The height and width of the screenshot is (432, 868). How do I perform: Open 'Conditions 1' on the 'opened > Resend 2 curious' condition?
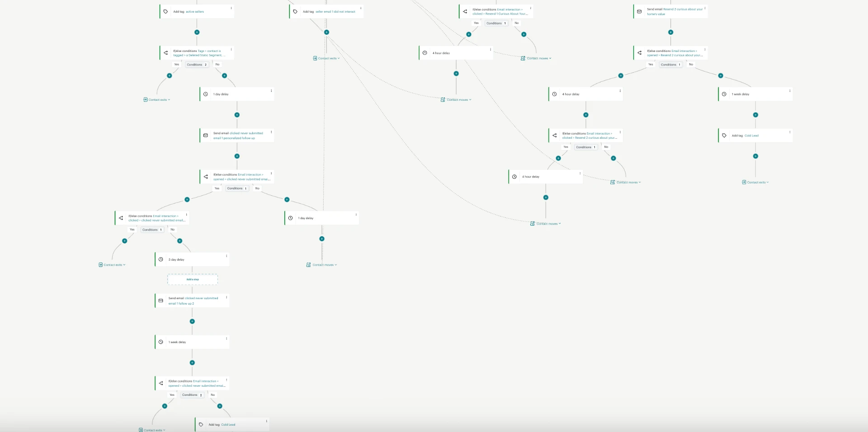click(670, 65)
